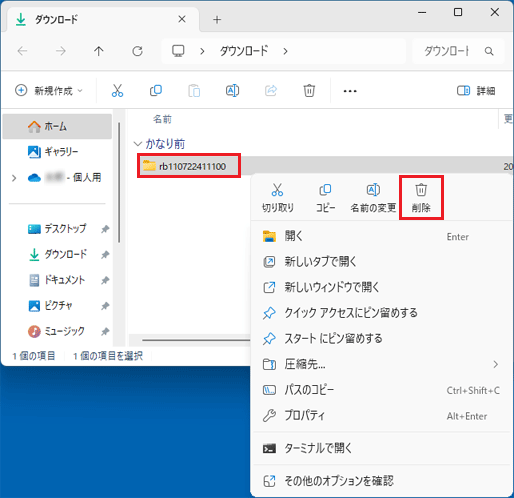Screen dimensions: 514x498
Task: Sort by the 名前 column header
Action: pyautogui.click(x=162, y=119)
